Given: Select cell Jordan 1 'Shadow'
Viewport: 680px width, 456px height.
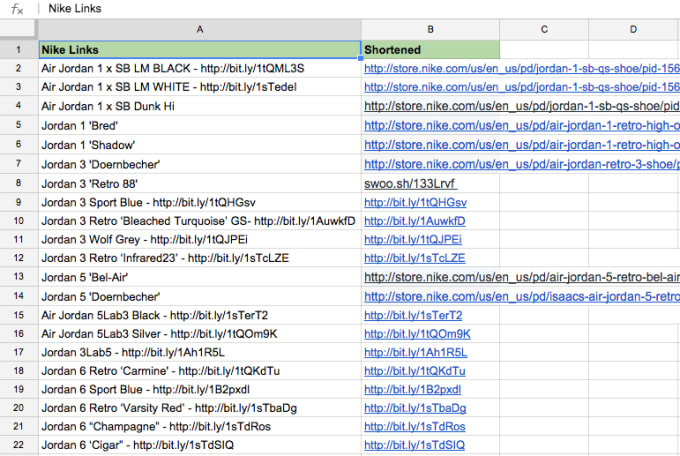Looking at the screenshot, I should click(199, 144).
